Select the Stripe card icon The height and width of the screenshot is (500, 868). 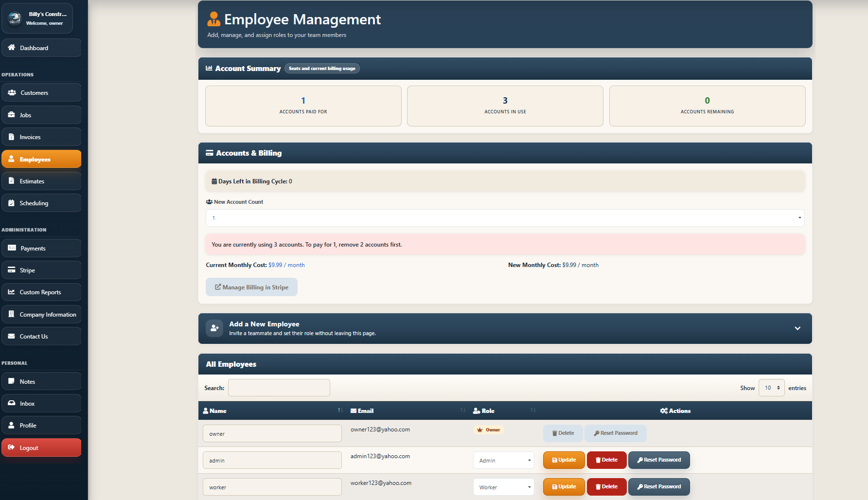[11, 270]
